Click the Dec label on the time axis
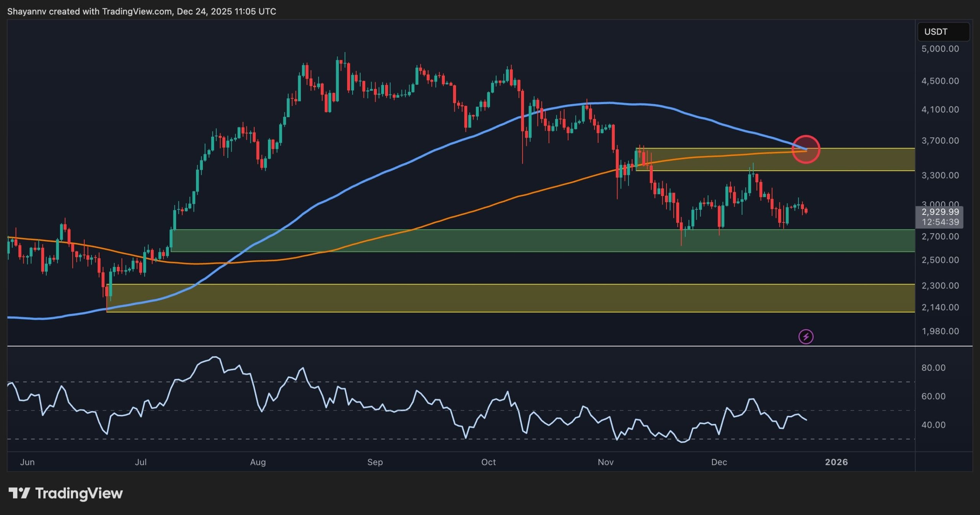 pos(720,462)
